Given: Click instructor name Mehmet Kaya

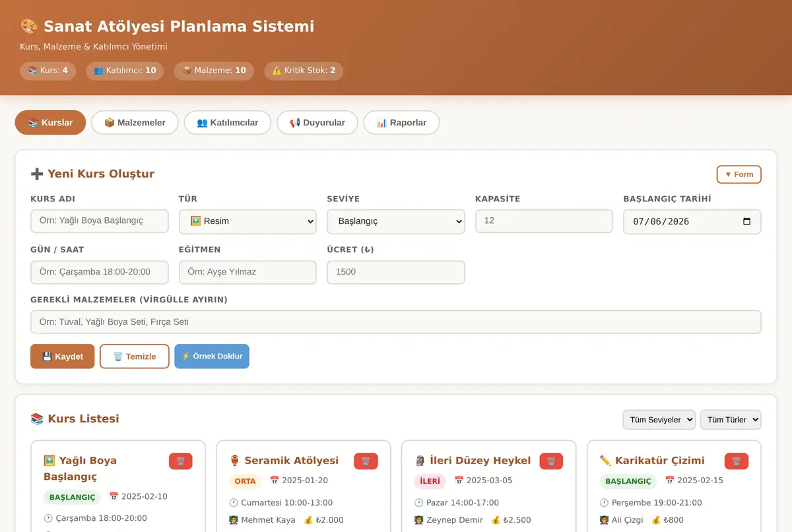Looking at the screenshot, I should [268, 520].
